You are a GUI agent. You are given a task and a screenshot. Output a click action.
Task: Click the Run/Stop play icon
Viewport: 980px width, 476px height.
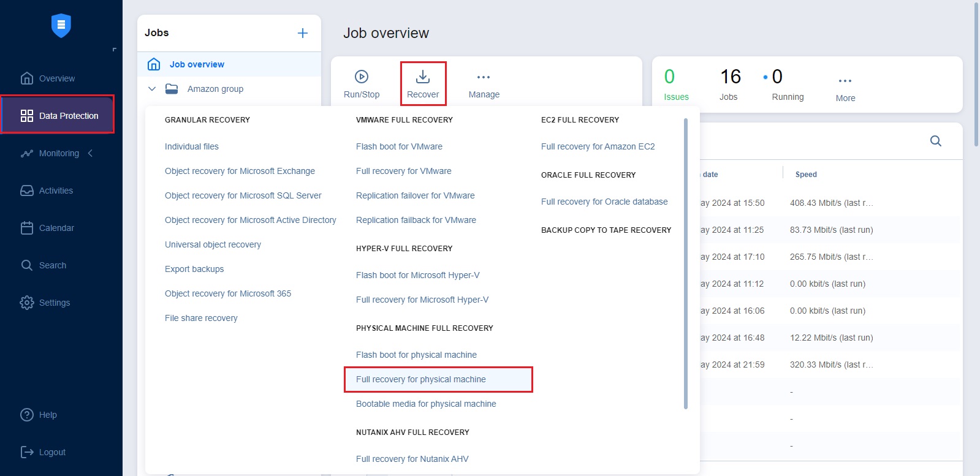coord(362,77)
